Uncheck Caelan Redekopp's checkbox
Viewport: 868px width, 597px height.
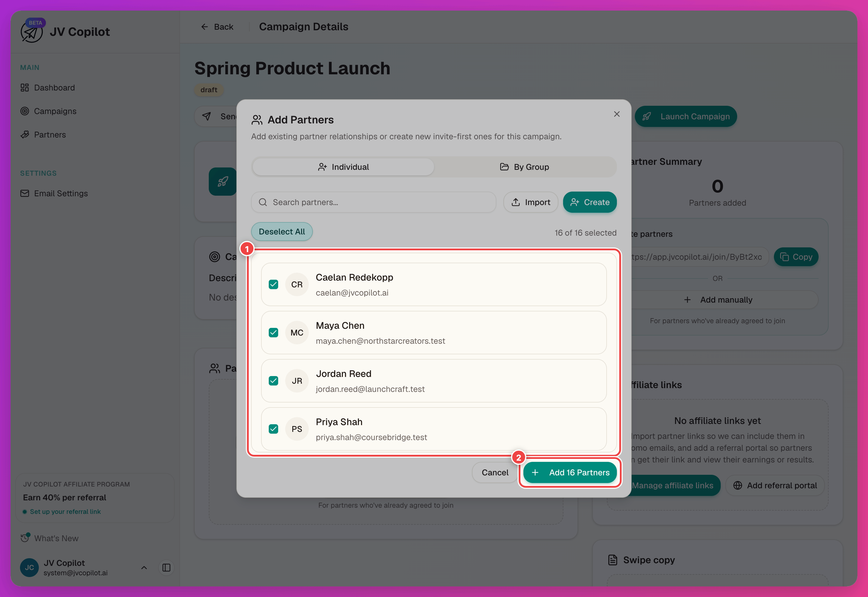click(274, 285)
